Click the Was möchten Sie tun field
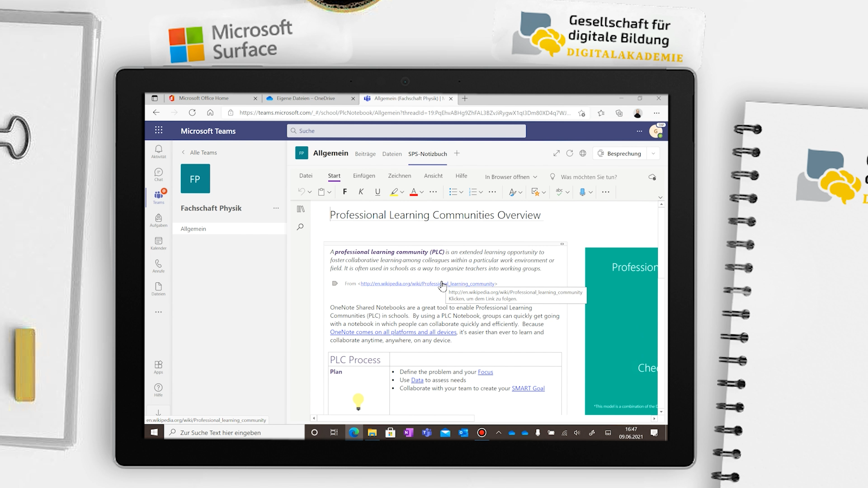Image resolution: width=868 pixels, height=488 pixels. 583,177
